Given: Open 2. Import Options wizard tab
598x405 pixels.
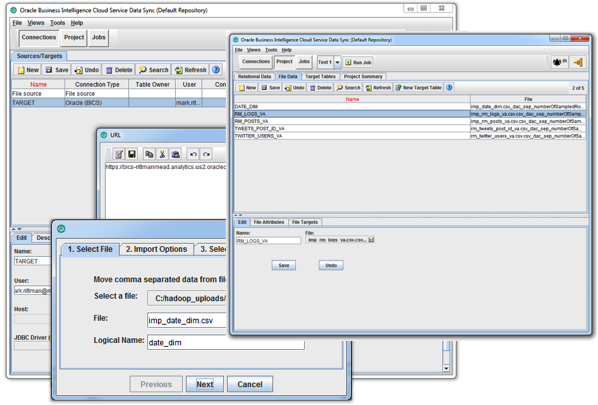Looking at the screenshot, I should 156,249.
